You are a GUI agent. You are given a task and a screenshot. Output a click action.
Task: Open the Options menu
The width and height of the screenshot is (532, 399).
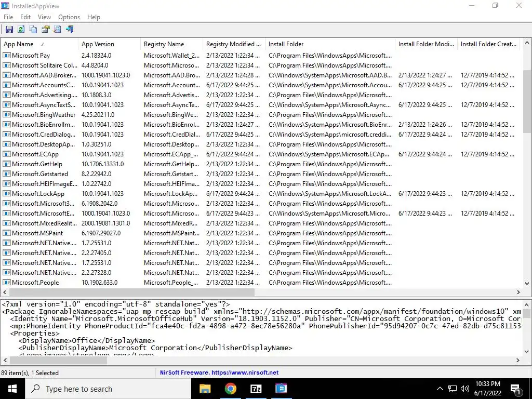(x=69, y=17)
